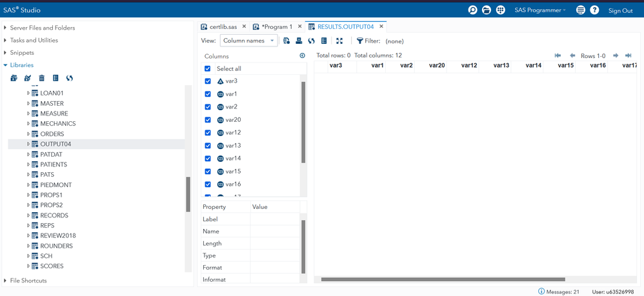
Task: Click the table's horizontal scrollbar
Action: pyautogui.click(x=443, y=279)
